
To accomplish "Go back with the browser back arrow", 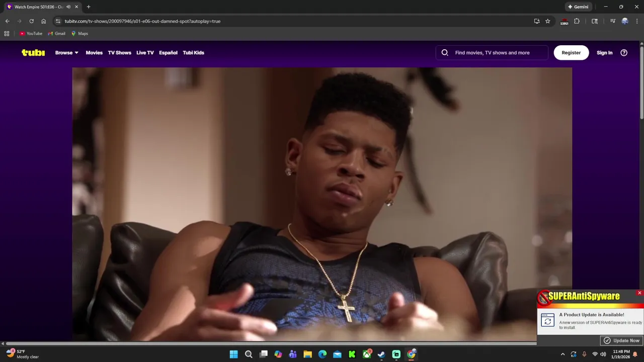I will point(7,21).
